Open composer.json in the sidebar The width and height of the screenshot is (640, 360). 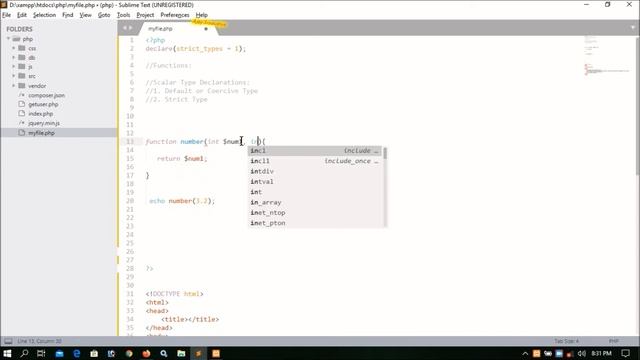[47, 95]
